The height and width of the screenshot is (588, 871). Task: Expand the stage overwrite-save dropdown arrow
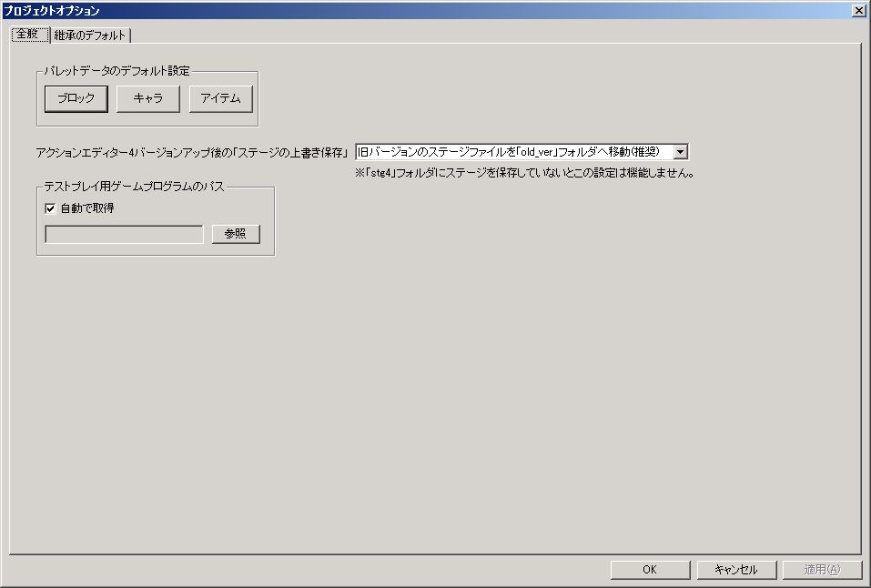tap(680, 152)
